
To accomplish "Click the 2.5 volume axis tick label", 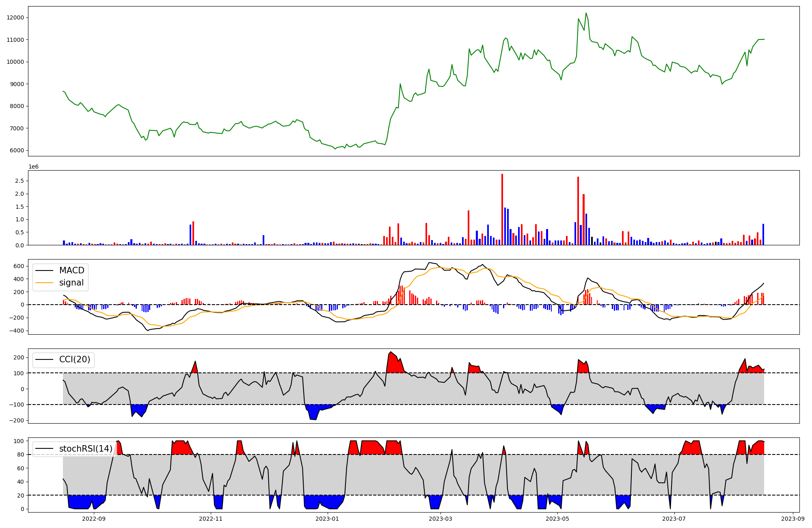I will click(20, 181).
